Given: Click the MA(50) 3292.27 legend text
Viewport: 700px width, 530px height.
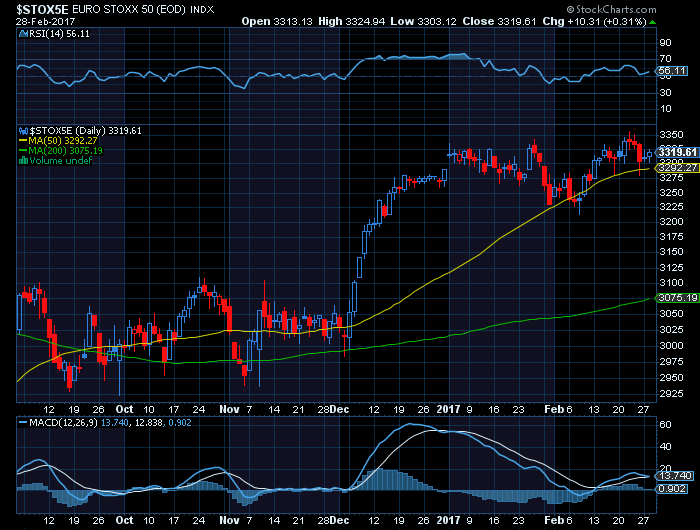Looking at the screenshot, I should (x=62, y=141).
